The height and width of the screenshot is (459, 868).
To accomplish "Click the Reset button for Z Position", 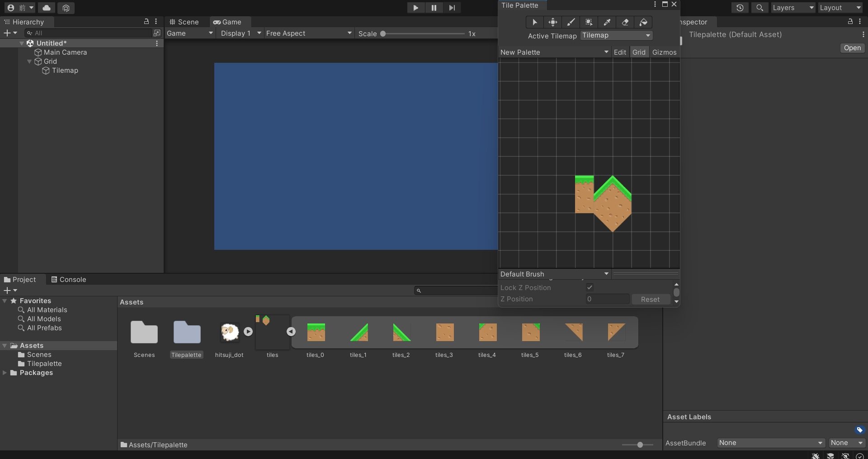I will 650,299.
